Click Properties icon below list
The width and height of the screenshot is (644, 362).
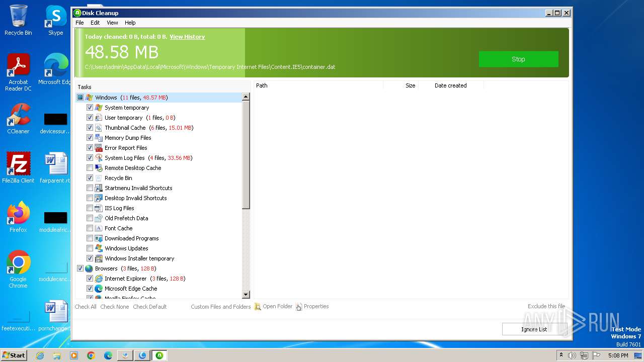click(299, 307)
